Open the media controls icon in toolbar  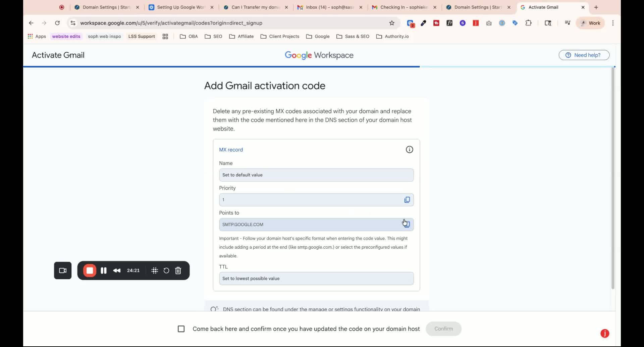(x=568, y=23)
